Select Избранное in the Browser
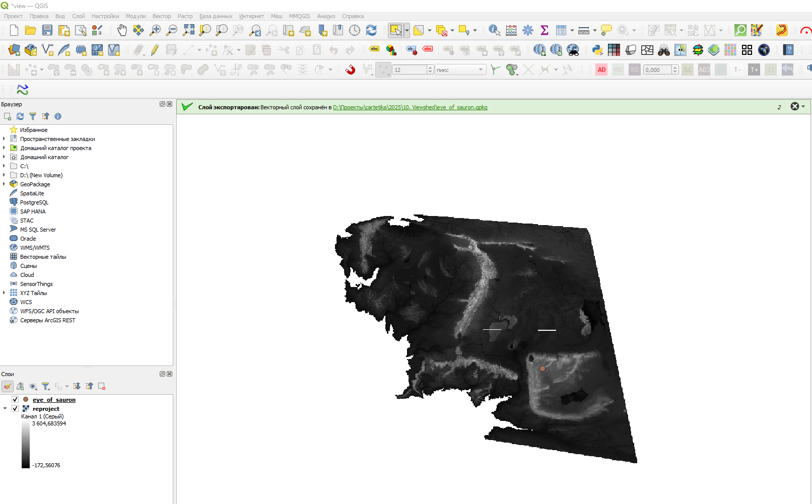 [x=34, y=130]
